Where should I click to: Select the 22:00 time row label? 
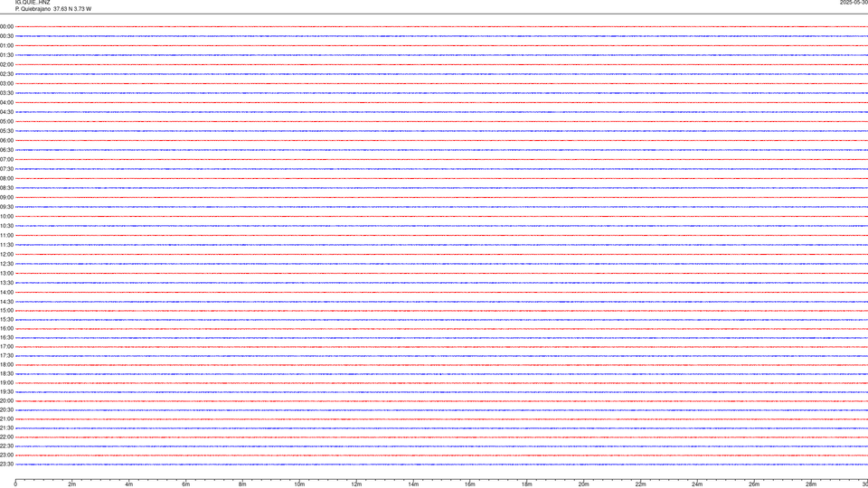6,437
